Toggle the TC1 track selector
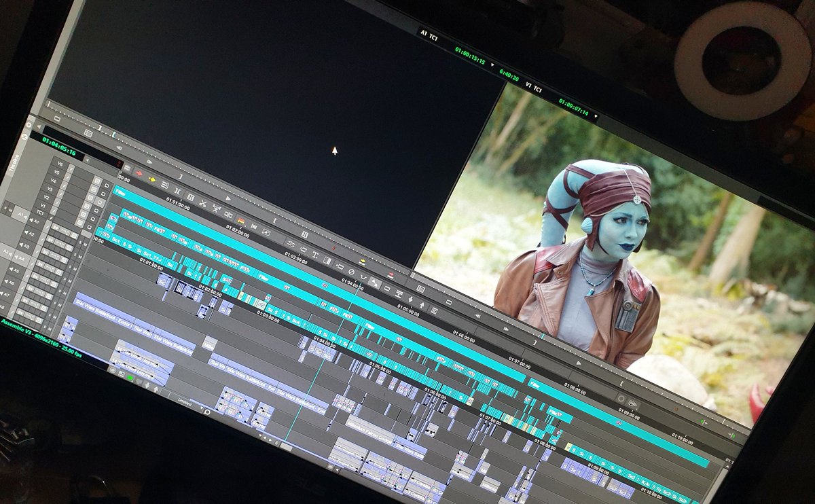 (x=40, y=213)
